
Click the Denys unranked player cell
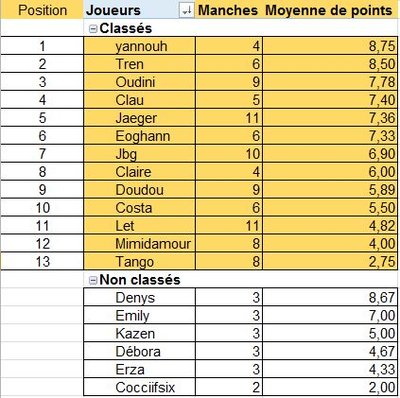[139, 297]
